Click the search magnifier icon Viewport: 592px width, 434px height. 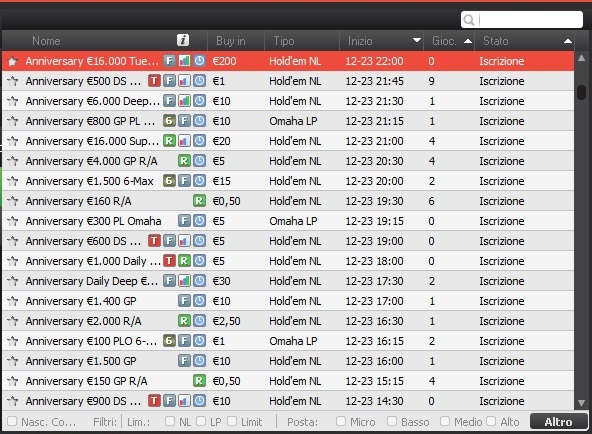click(469, 20)
